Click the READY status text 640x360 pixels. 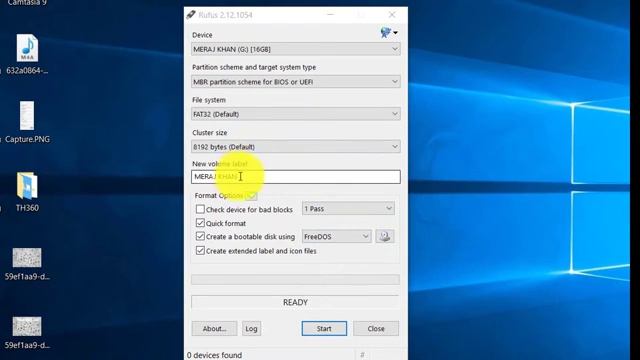pos(295,302)
